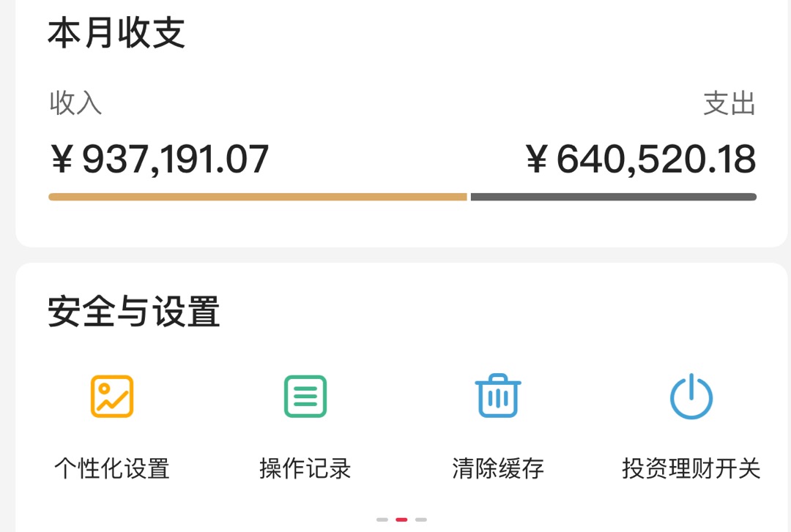Screen dimensions: 791x532
Task: Select the red active page indicator dot
Action: click(x=401, y=520)
